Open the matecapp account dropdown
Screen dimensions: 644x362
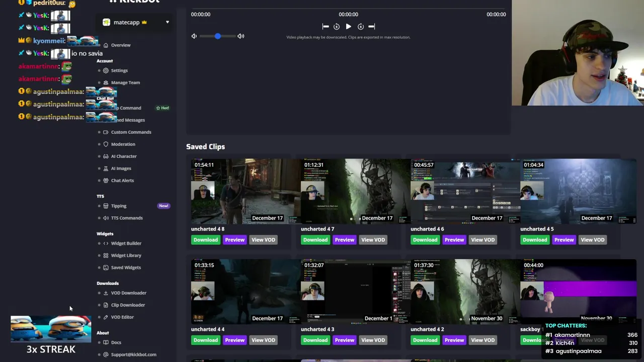135,22
